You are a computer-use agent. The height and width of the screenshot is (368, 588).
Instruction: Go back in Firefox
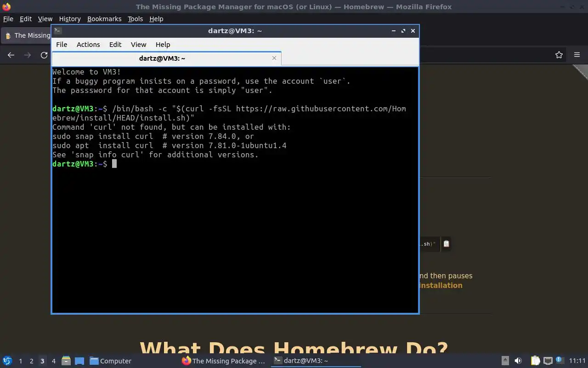(11, 55)
